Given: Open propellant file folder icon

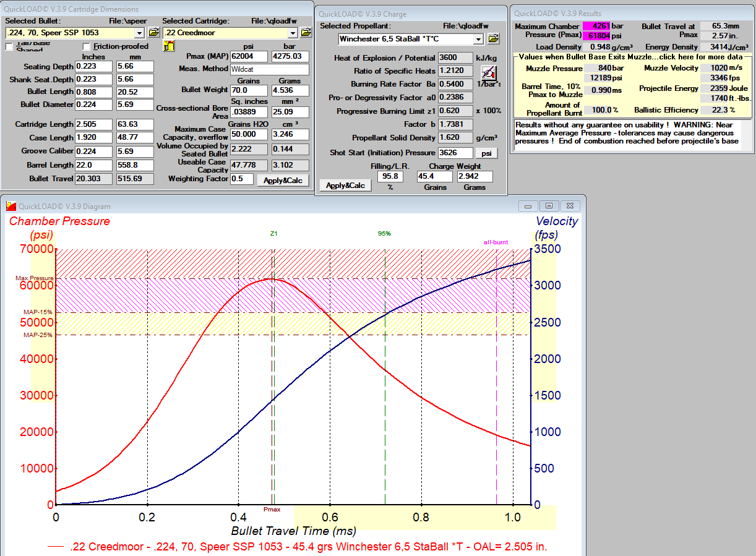Looking at the screenshot, I should point(493,39).
